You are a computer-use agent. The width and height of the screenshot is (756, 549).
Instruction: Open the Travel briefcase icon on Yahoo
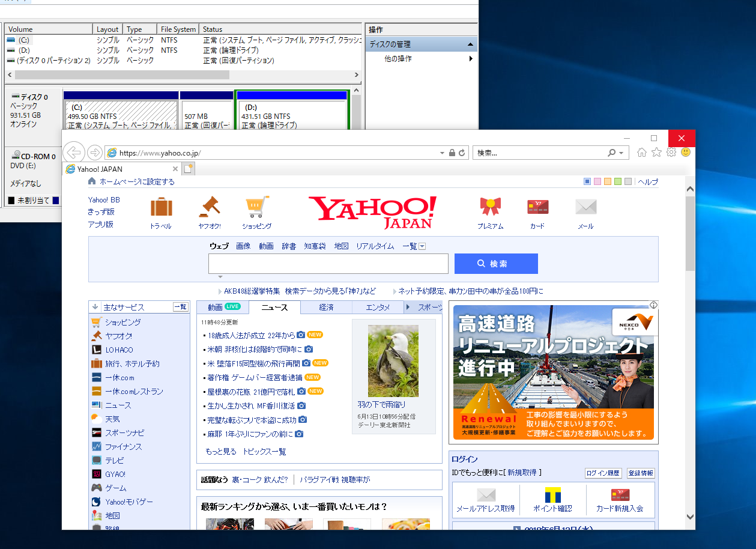pyautogui.click(x=161, y=208)
